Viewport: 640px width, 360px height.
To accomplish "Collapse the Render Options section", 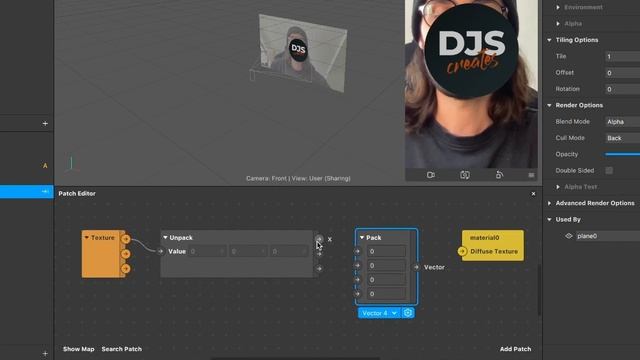I will (x=549, y=105).
